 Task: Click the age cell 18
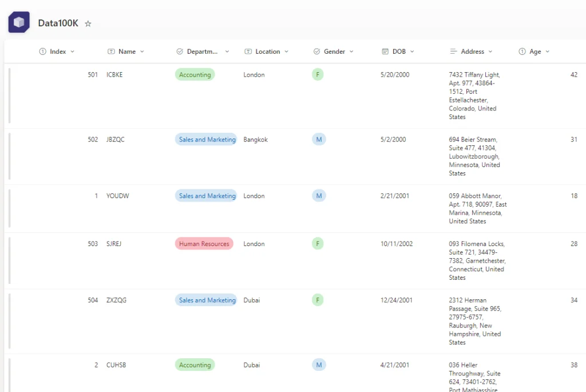click(x=574, y=196)
